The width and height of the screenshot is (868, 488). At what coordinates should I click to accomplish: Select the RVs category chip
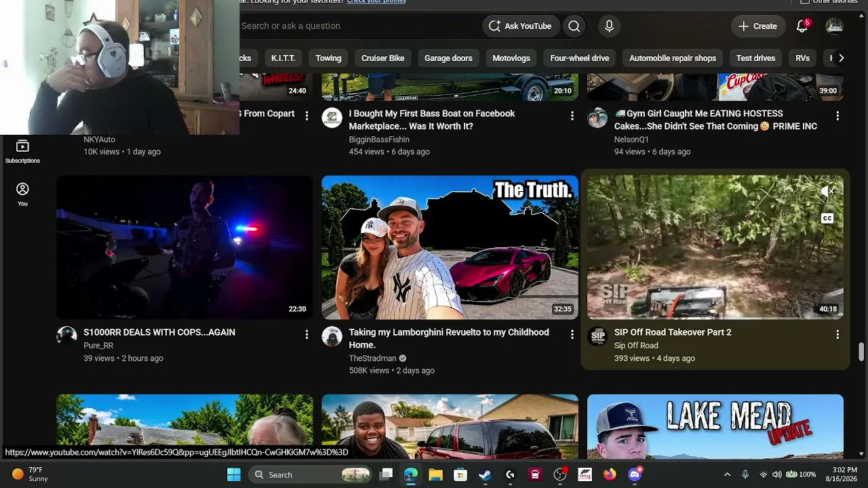click(x=803, y=58)
